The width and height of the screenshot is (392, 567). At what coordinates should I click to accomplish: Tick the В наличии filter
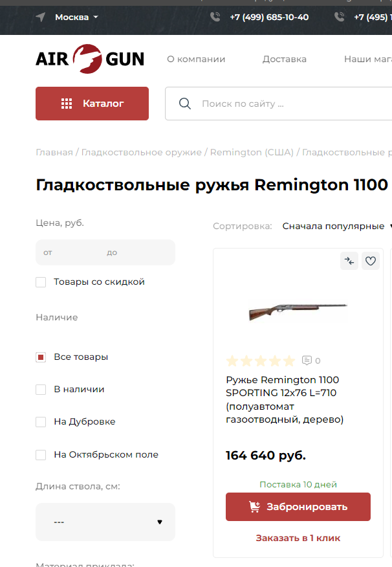[x=41, y=390]
